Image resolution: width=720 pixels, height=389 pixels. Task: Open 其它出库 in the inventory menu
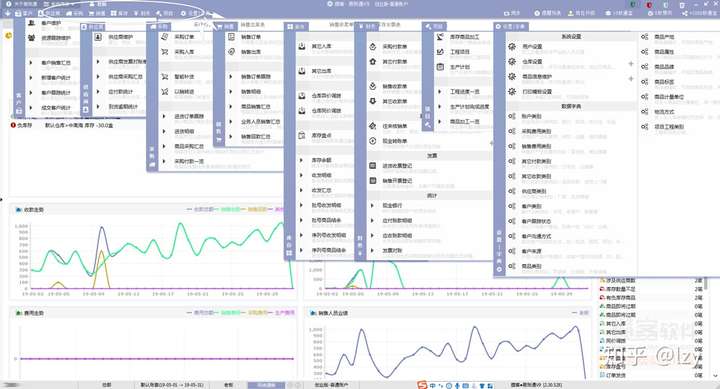321,71
